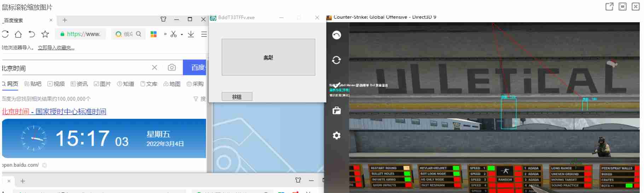Reload the Baidu page in upper browser
The image size is (644, 193).
point(5,34)
